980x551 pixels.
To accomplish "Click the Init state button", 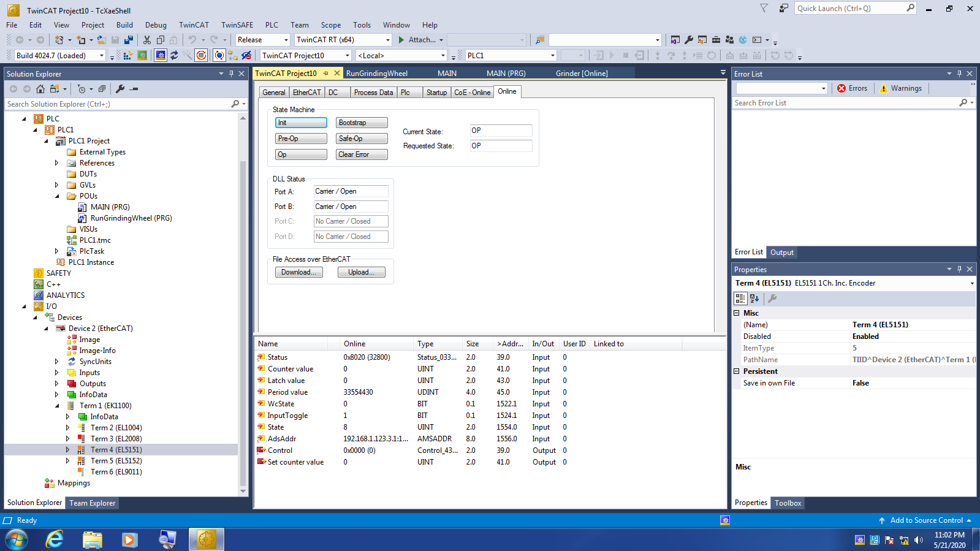I will click(301, 123).
